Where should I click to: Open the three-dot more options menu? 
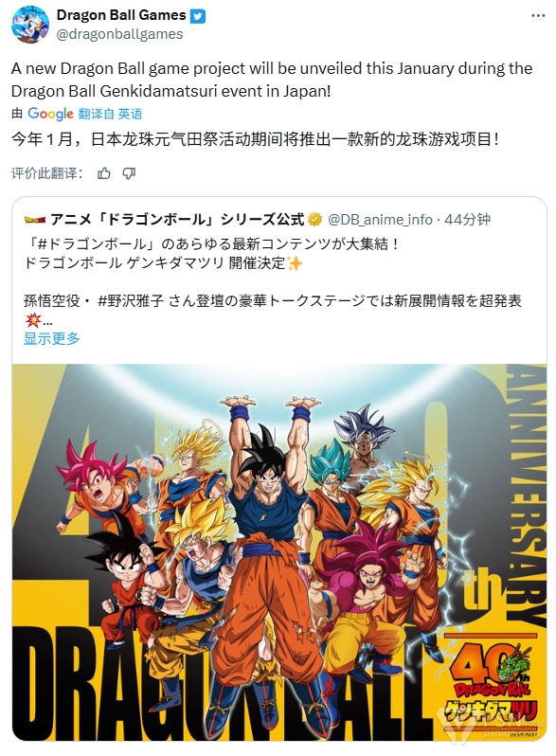click(538, 16)
